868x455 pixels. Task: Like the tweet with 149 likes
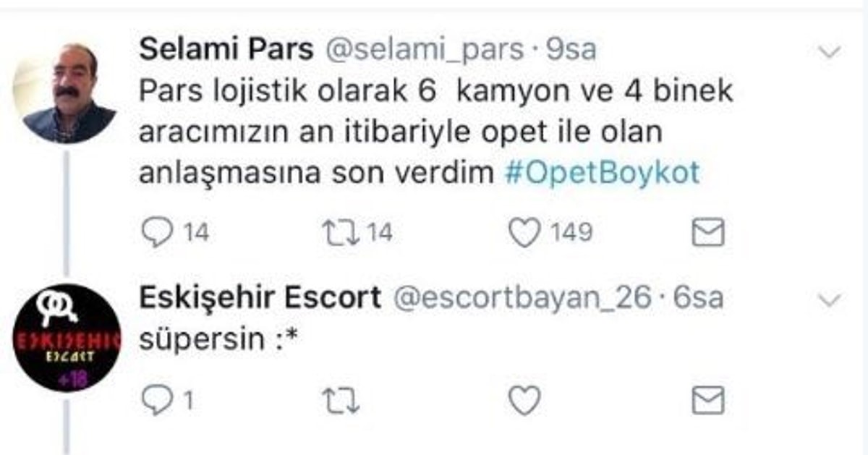[525, 232]
